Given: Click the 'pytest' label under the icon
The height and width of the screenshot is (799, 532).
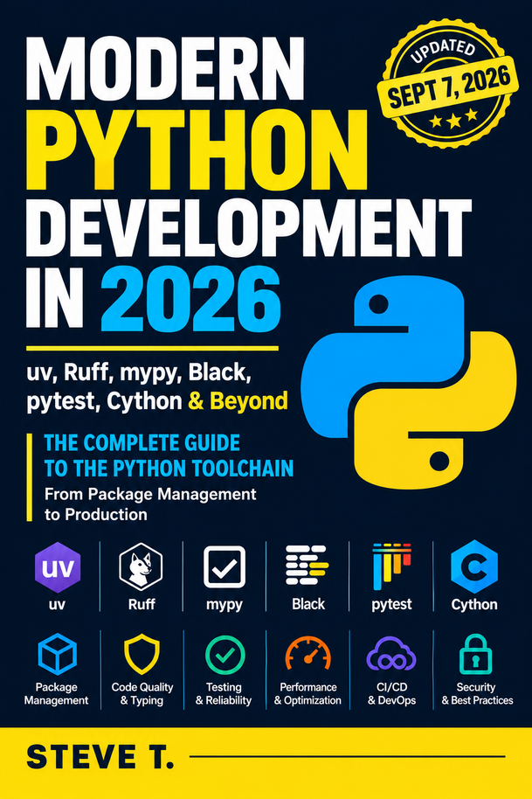Looking at the screenshot, I should pos(391,605).
